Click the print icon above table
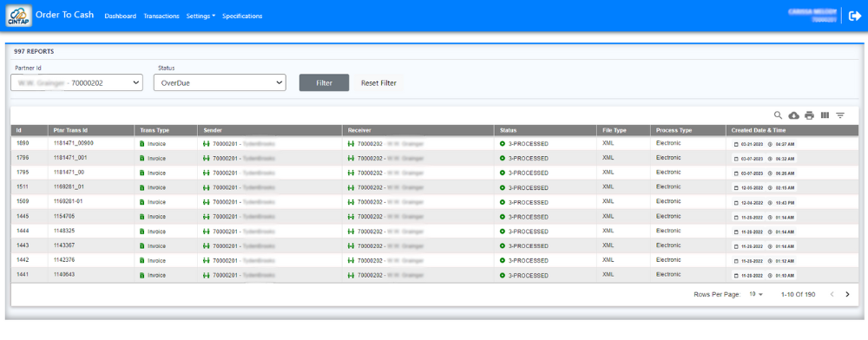The width and height of the screenshot is (868, 340). point(809,115)
